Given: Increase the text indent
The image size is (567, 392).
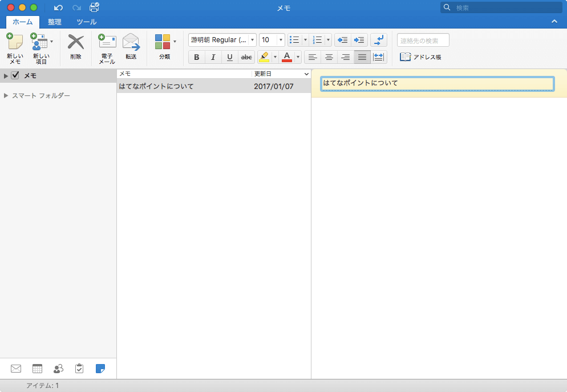Looking at the screenshot, I should coord(359,40).
